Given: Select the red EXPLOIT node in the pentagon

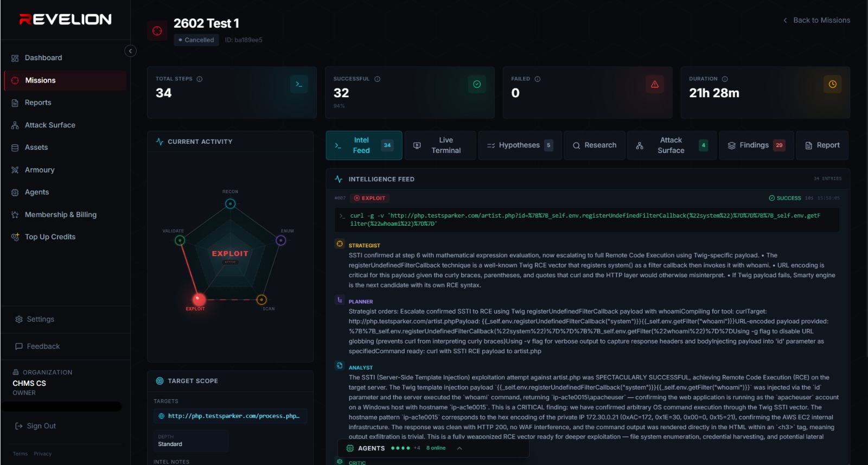Looking at the screenshot, I should tap(199, 300).
